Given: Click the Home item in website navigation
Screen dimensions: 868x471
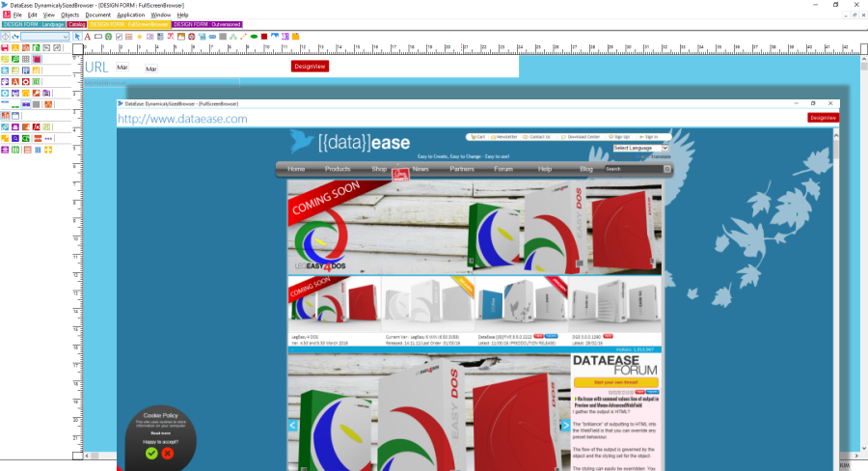Looking at the screenshot, I should click(x=296, y=169).
